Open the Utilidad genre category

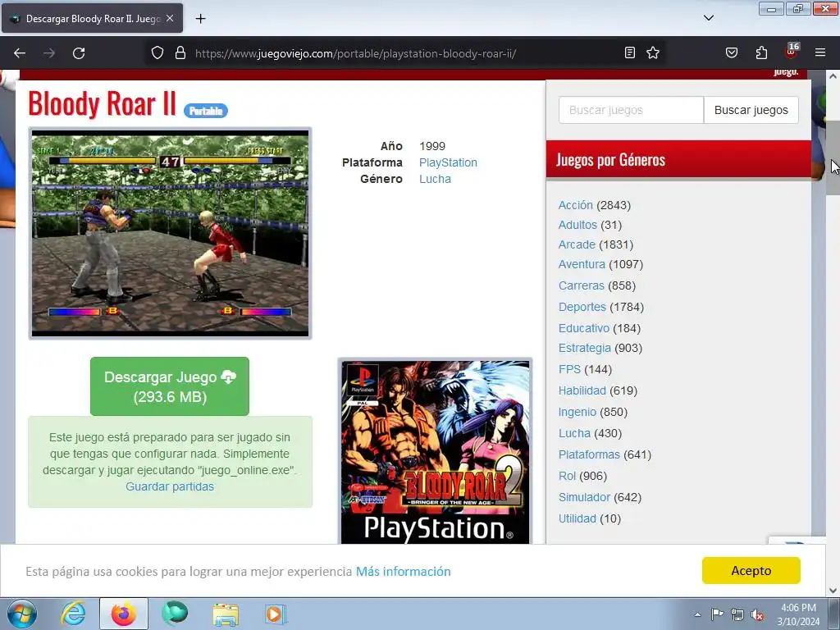click(x=577, y=518)
